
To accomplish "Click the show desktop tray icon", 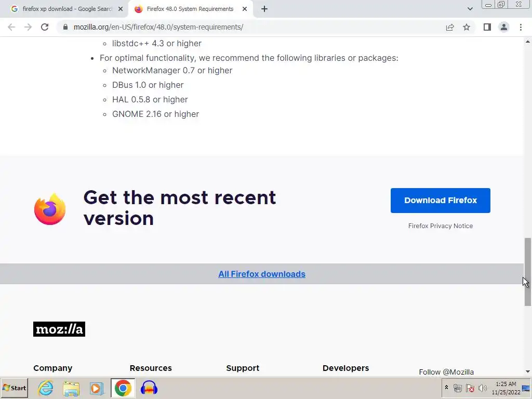I will tap(526, 388).
